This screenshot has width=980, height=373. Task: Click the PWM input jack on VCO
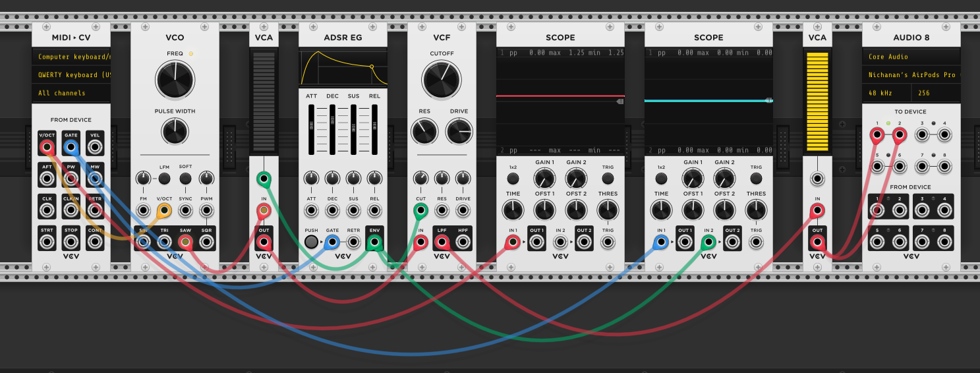click(x=207, y=211)
